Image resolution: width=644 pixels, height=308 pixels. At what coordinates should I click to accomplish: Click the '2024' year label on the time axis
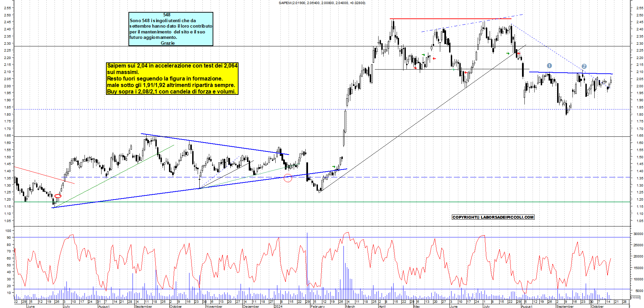click(x=278, y=306)
